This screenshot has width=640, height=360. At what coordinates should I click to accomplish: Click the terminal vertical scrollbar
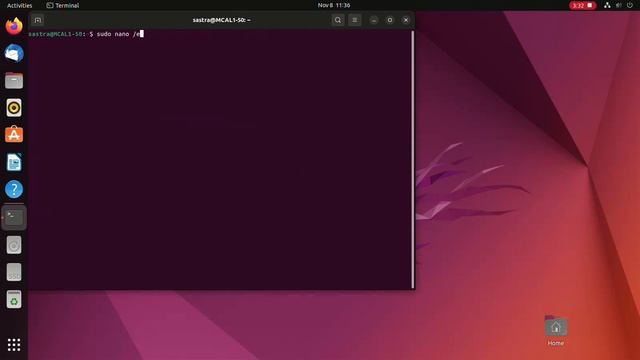pos(413,160)
